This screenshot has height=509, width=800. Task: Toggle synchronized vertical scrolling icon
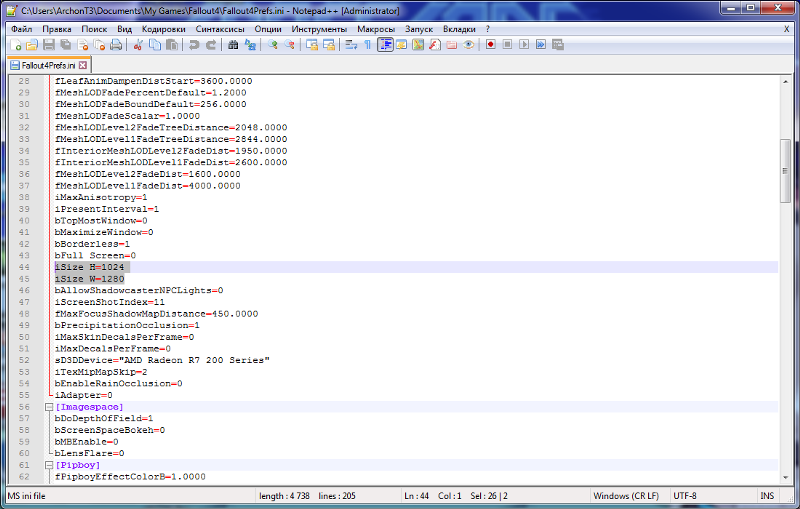coord(312,45)
